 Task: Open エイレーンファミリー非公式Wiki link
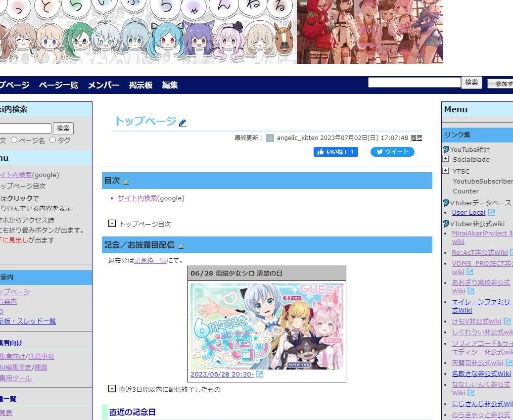pos(482,306)
